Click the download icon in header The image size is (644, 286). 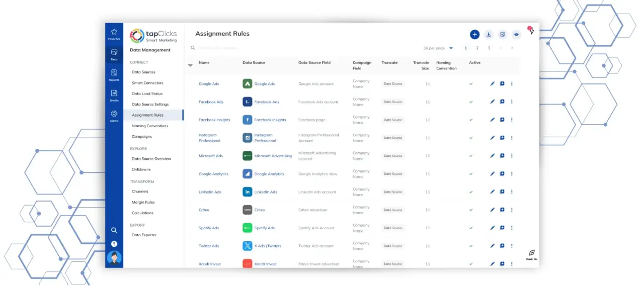tap(489, 34)
